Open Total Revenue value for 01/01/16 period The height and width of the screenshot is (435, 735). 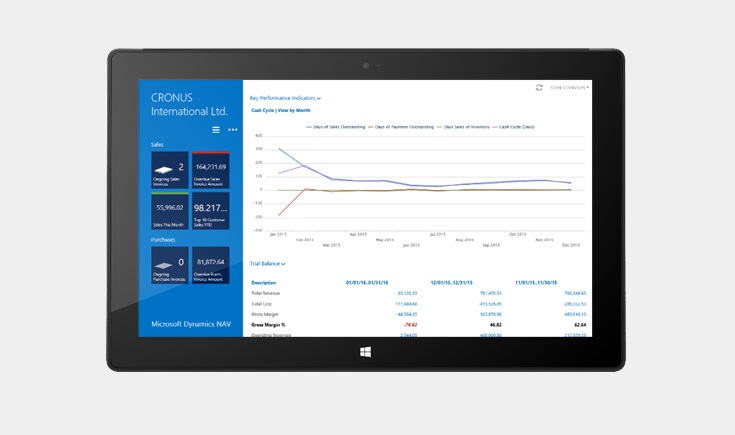point(407,293)
